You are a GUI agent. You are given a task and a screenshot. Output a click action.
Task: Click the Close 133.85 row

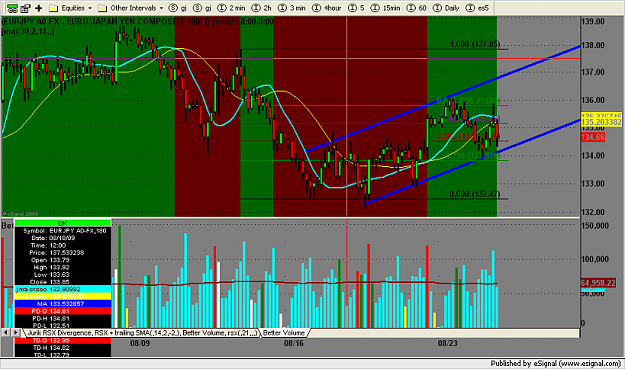click(63, 282)
